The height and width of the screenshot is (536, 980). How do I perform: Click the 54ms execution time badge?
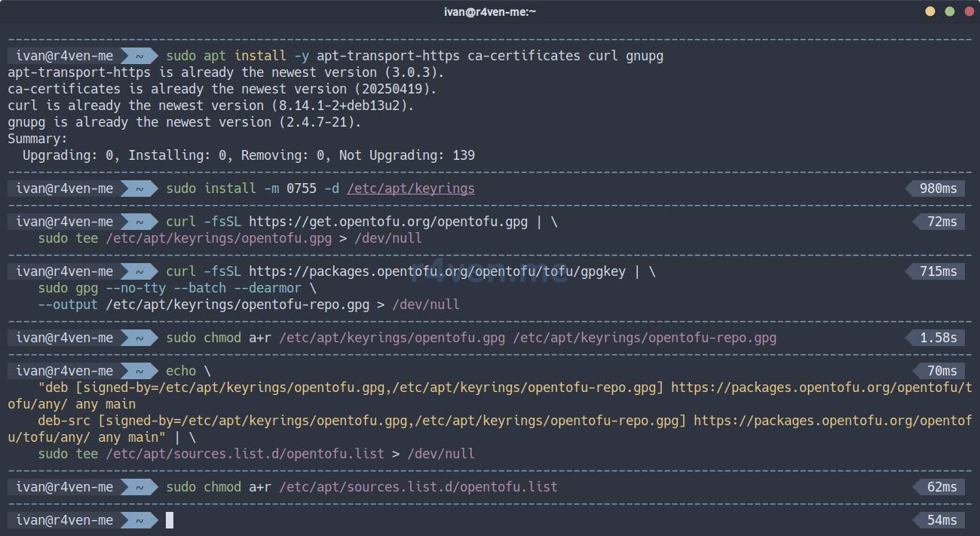click(942, 520)
